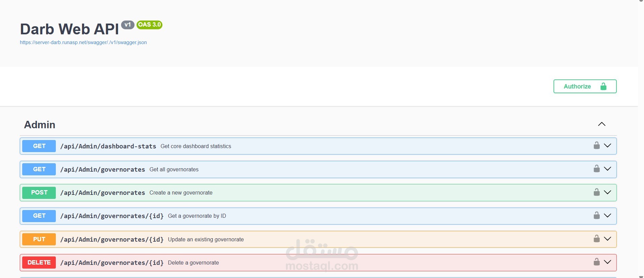Expand the Delete a governorate chevron

click(607, 262)
